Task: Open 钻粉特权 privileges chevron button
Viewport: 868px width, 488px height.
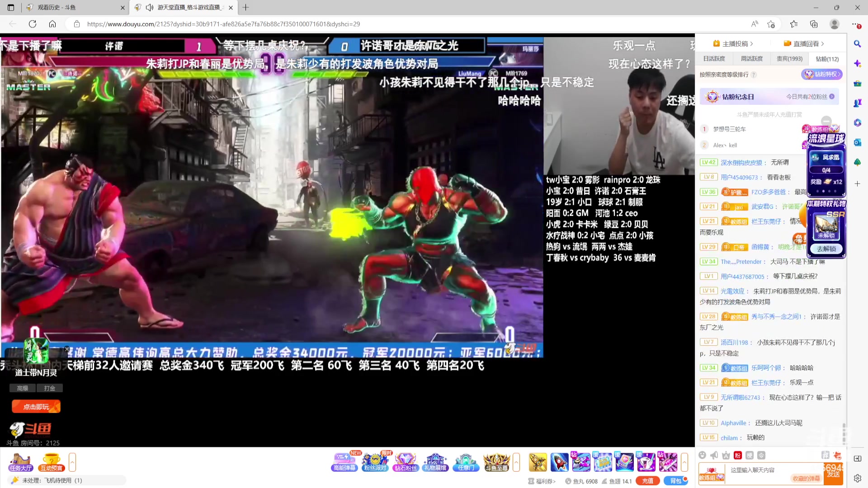Action: tap(822, 74)
